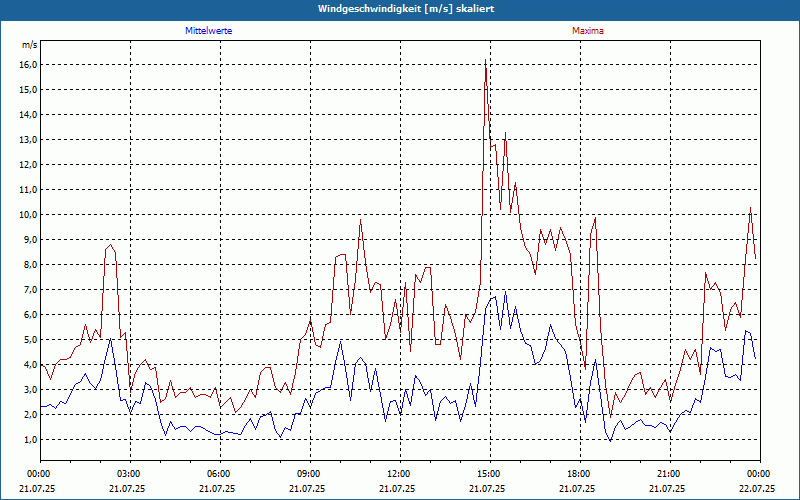Image resolution: width=800 pixels, height=500 pixels.
Task: Select the 11,0 y-axis value
Action: [x=29, y=189]
